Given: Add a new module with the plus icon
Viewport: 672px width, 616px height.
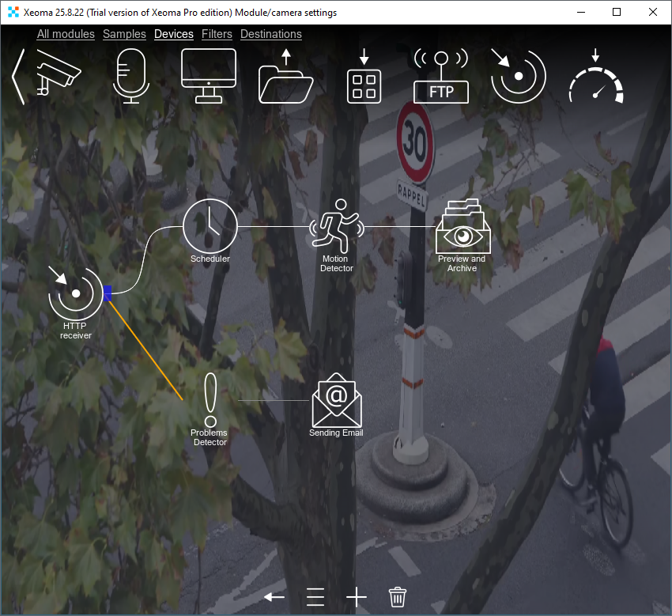Looking at the screenshot, I should pos(356,596).
